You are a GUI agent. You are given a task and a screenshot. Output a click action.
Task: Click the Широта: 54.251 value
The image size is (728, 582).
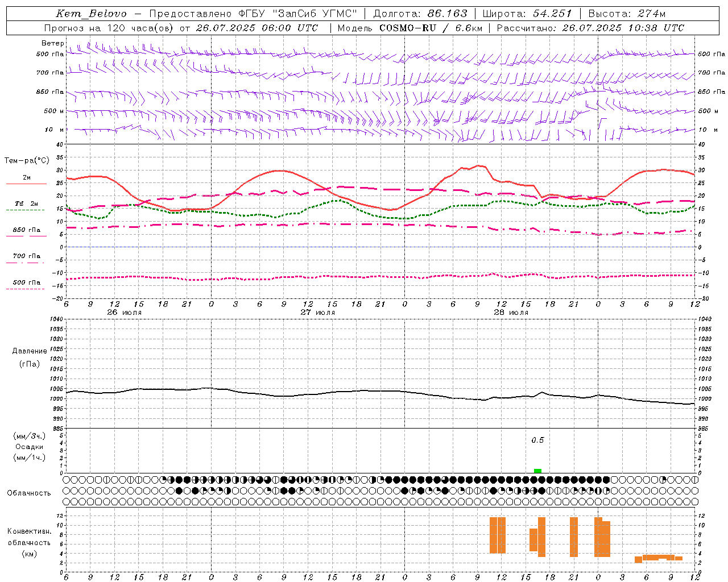click(527, 14)
